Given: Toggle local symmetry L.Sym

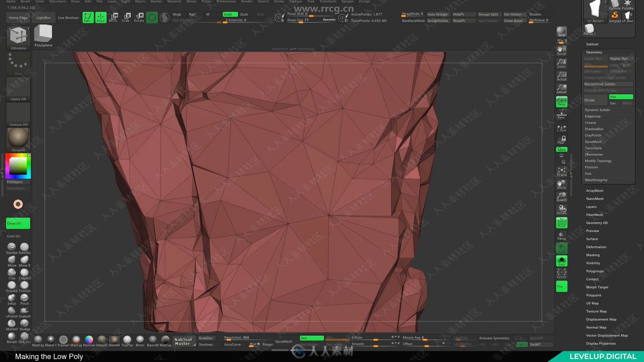Looking at the screenshot, I should [561, 127].
